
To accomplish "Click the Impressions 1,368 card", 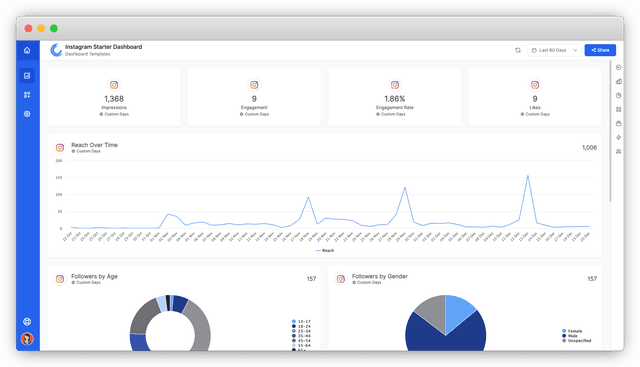I will click(114, 97).
